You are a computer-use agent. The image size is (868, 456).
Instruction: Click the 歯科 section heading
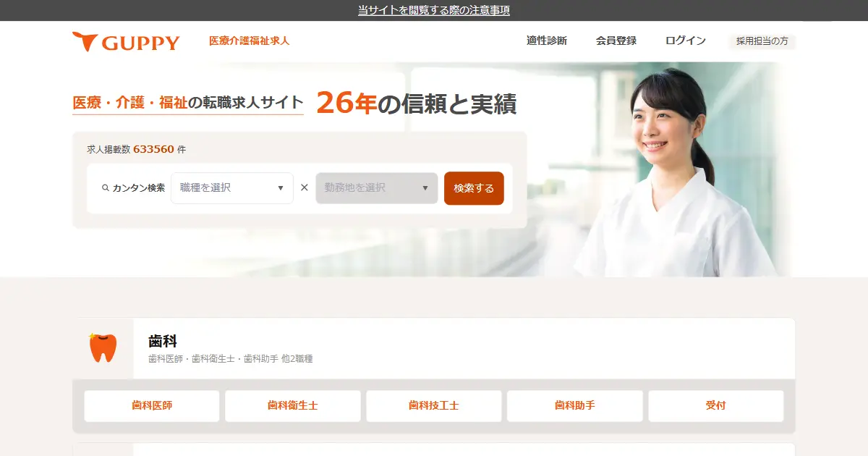(163, 341)
